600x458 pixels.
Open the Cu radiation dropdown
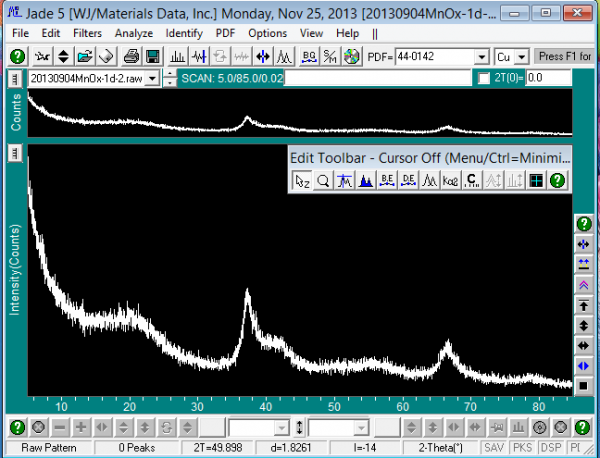(x=522, y=57)
